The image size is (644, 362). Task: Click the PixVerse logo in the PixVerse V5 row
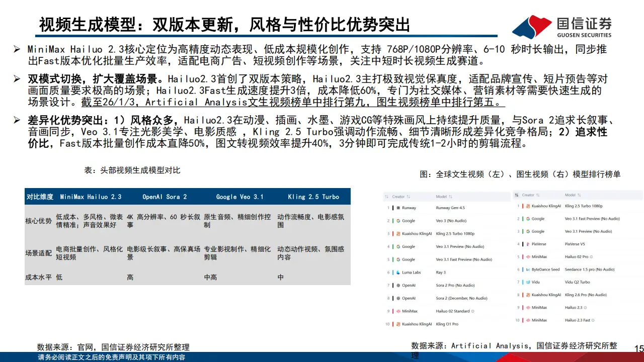click(527, 244)
